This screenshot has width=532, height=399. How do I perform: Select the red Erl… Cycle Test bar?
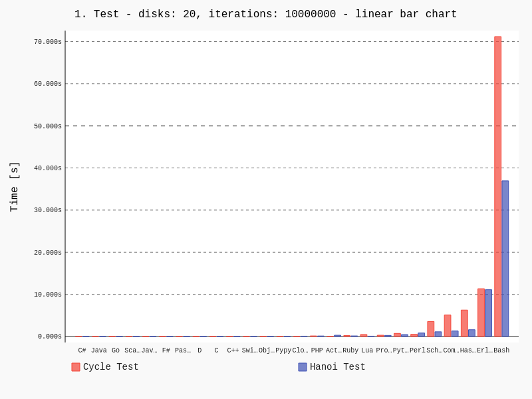point(481,313)
